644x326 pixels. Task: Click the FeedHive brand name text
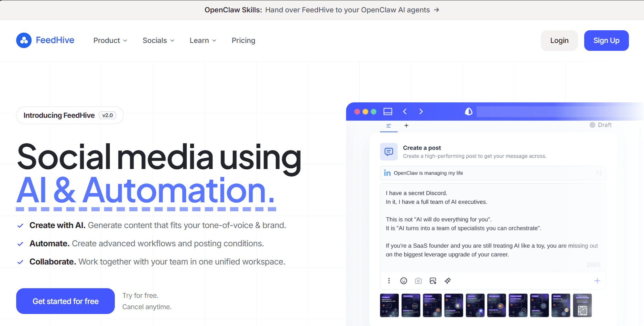pos(55,40)
